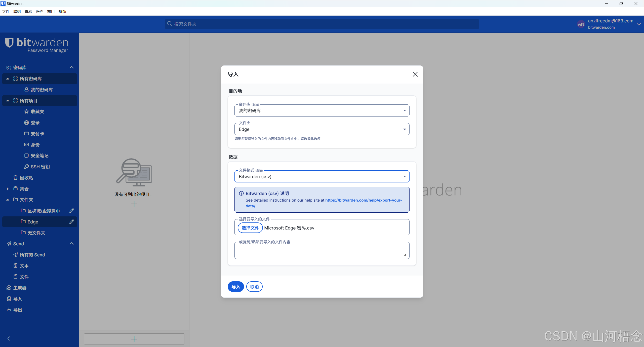Collapse the 所有项目 tree arrow
The height and width of the screenshot is (347, 644).
coord(8,101)
